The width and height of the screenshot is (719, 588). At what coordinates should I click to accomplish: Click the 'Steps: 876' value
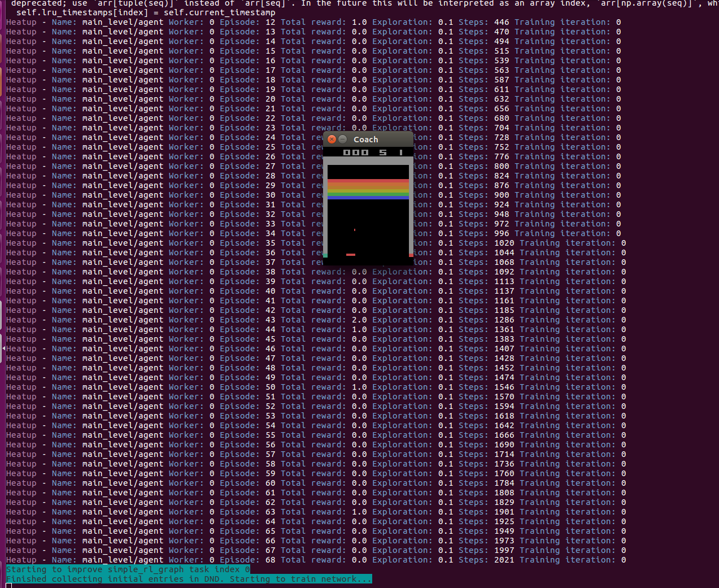[483, 185]
